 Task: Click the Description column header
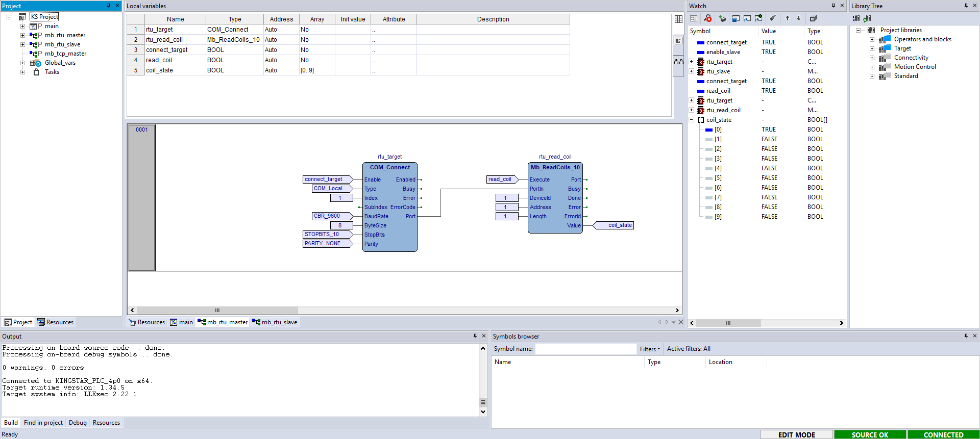click(493, 19)
